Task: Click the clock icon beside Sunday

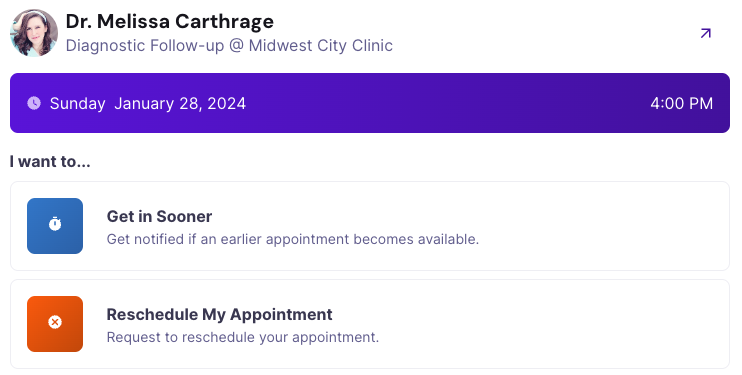Action: click(34, 103)
